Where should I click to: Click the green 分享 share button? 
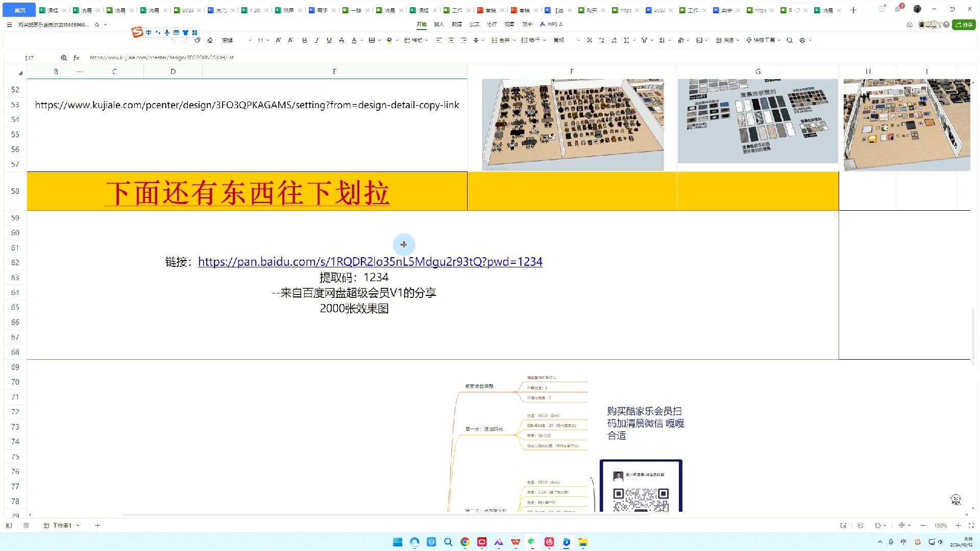[964, 24]
